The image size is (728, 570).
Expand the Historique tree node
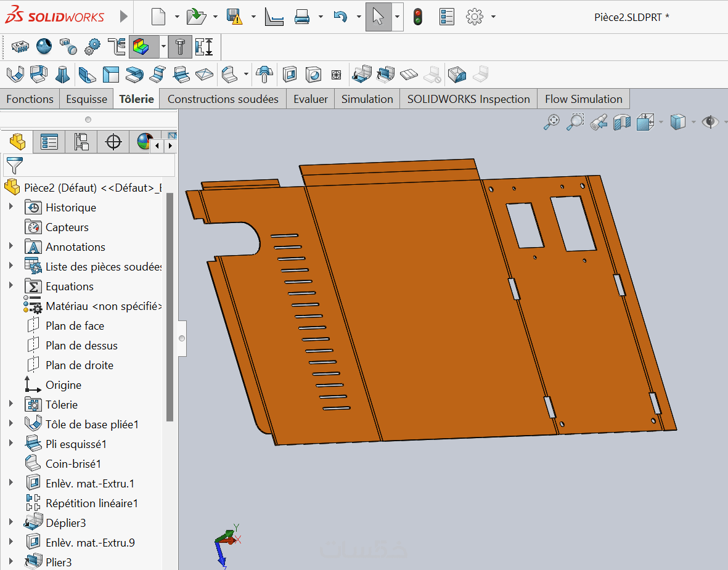10,207
